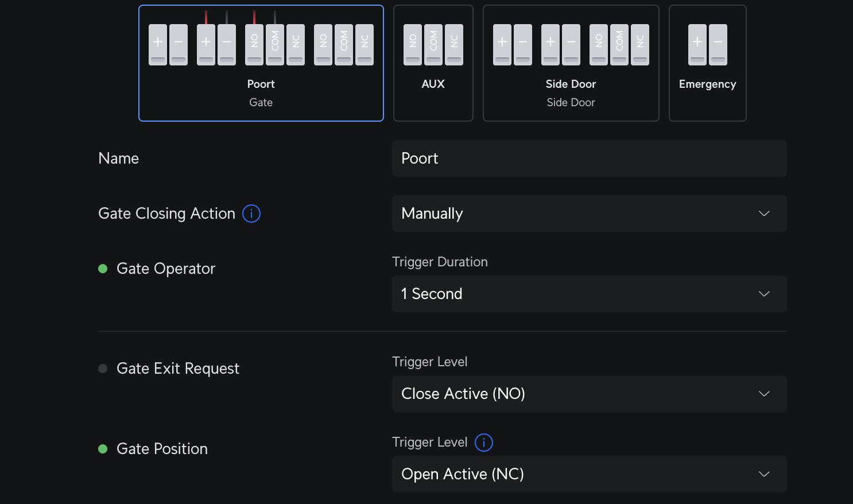Click info icon beside Gate Closing Action
This screenshot has height=504, width=853.
[x=251, y=214]
